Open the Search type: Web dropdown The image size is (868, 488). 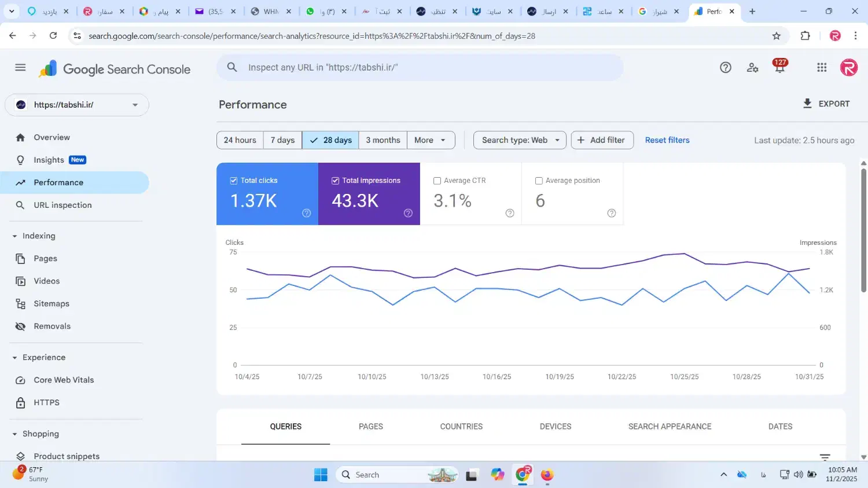coord(520,140)
